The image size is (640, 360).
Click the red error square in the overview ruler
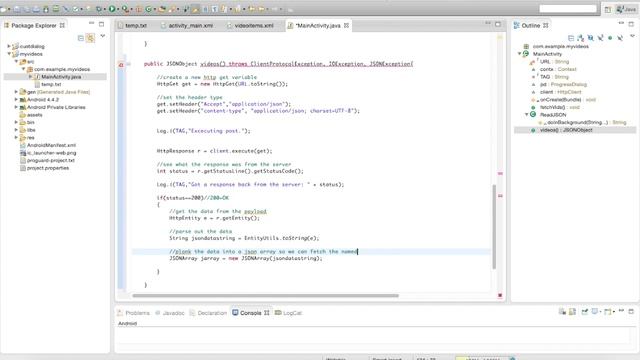point(500,295)
